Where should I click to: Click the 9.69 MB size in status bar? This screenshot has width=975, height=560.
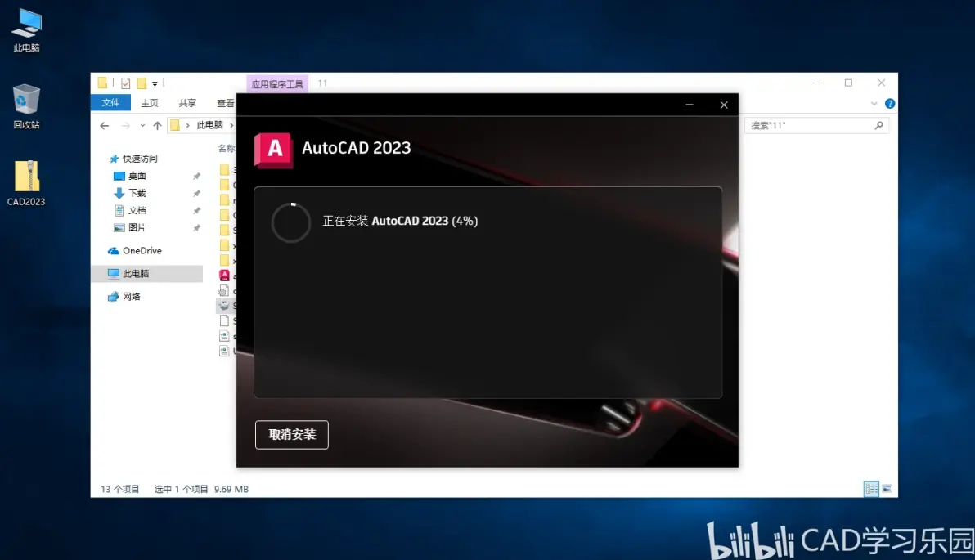231,489
